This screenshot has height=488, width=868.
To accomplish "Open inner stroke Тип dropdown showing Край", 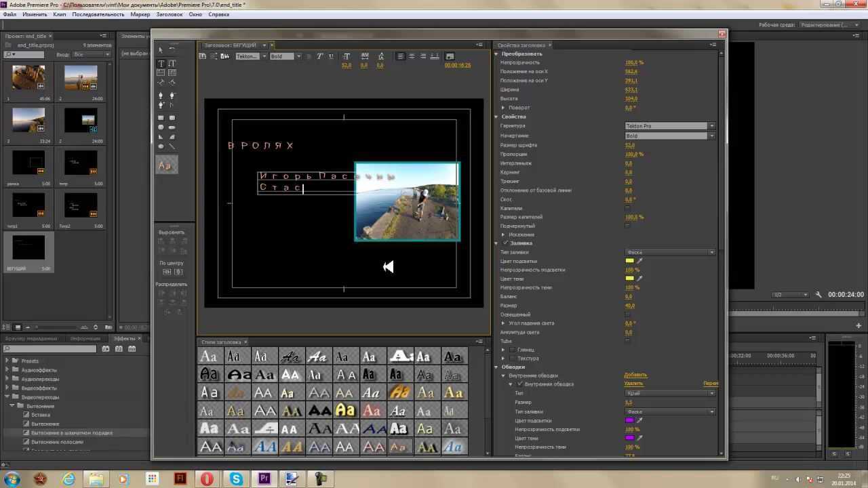I will [670, 393].
